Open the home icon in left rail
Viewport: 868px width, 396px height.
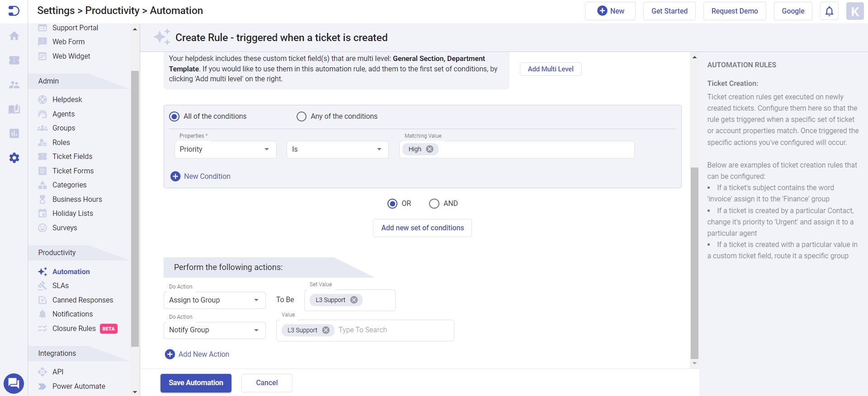coord(14,36)
